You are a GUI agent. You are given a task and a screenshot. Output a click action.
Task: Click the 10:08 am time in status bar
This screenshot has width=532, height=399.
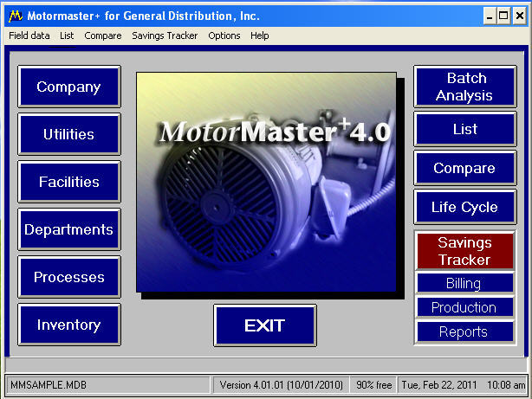click(506, 385)
